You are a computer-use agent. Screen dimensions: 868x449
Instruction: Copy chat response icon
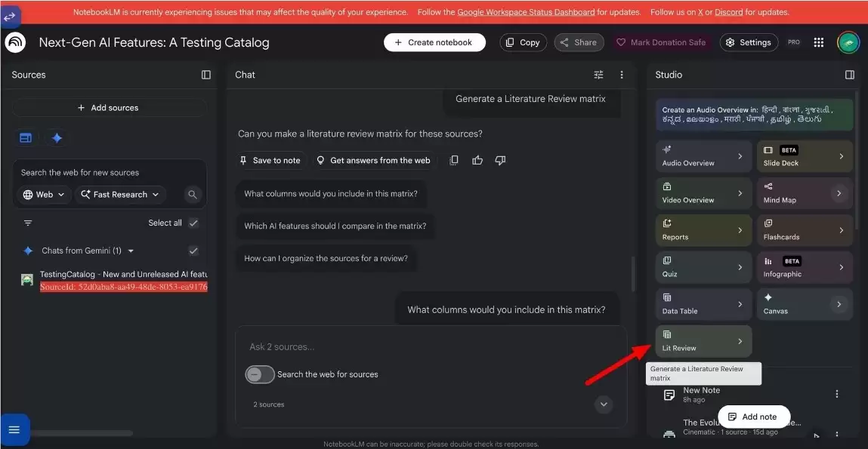(x=454, y=160)
